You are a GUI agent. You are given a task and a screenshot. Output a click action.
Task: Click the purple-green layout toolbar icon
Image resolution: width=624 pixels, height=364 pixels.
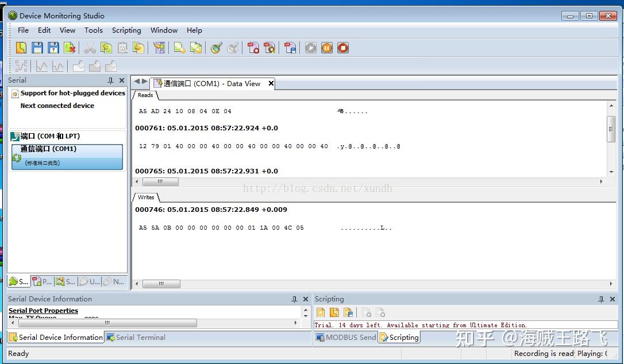click(x=159, y=48)
